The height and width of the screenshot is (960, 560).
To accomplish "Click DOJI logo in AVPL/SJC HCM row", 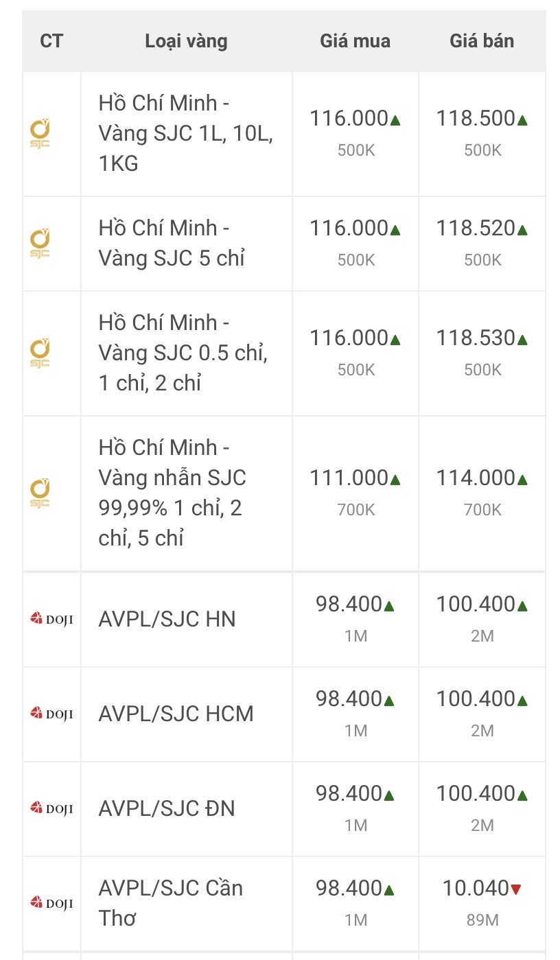I will point(51,714).
